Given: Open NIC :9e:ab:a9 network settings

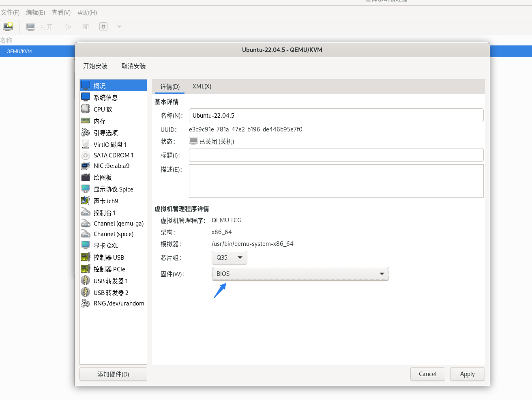Looking at the screenshot, I should click(111, 166).
